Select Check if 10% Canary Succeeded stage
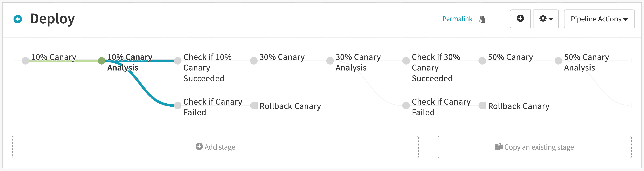 pos(178,61)
